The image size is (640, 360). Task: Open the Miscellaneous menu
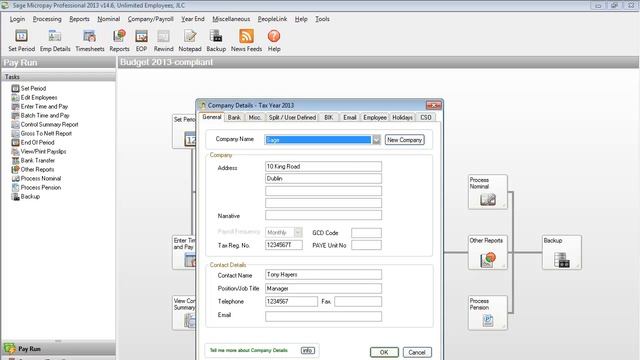coord(231,19)
